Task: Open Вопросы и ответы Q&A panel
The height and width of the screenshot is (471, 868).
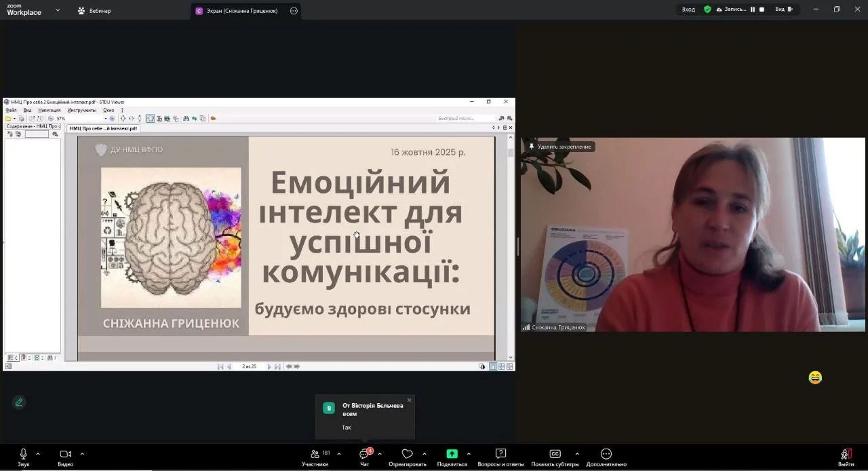Action: pyautogui.click(x=500, y=454)
